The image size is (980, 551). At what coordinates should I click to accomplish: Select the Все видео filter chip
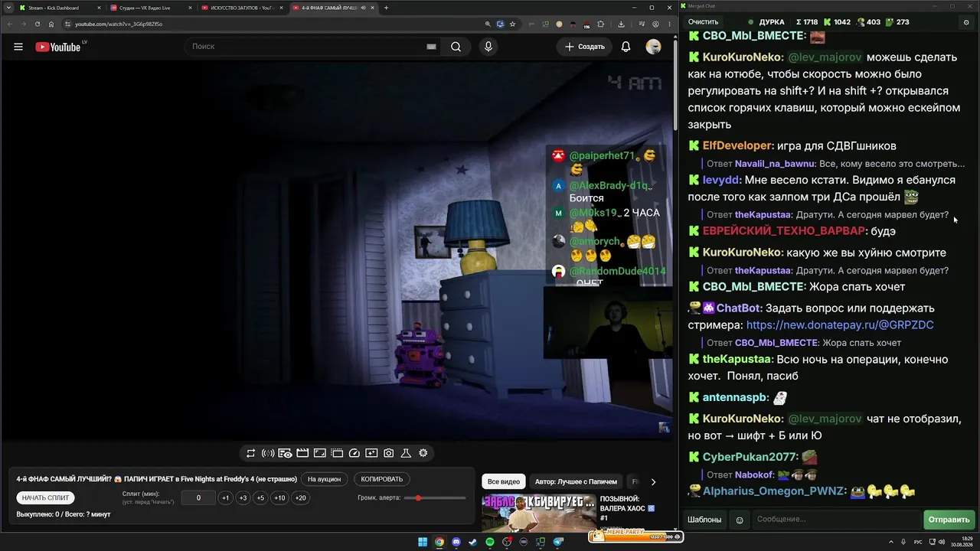coord(504,481)
